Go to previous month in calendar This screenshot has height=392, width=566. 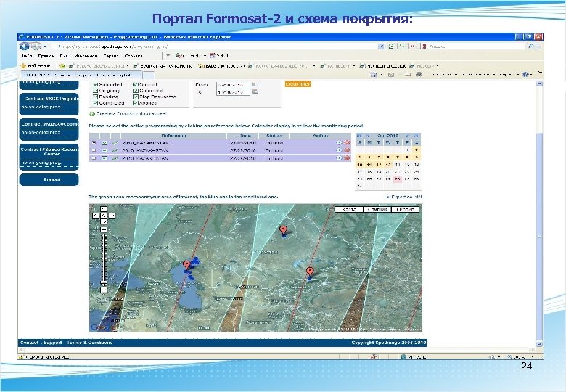[367, 136]
